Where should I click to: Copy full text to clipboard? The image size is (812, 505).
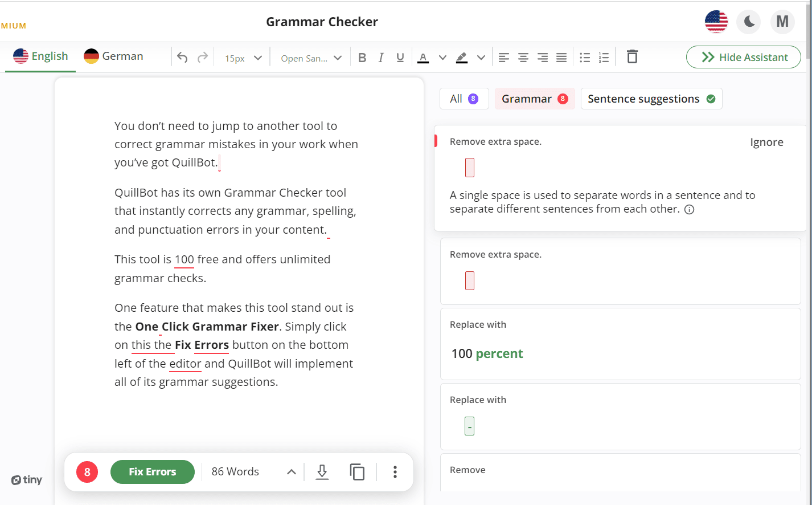(357, 472)
